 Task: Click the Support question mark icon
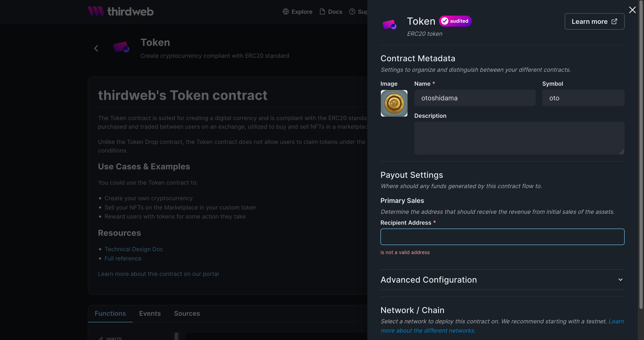click(352, 12)
